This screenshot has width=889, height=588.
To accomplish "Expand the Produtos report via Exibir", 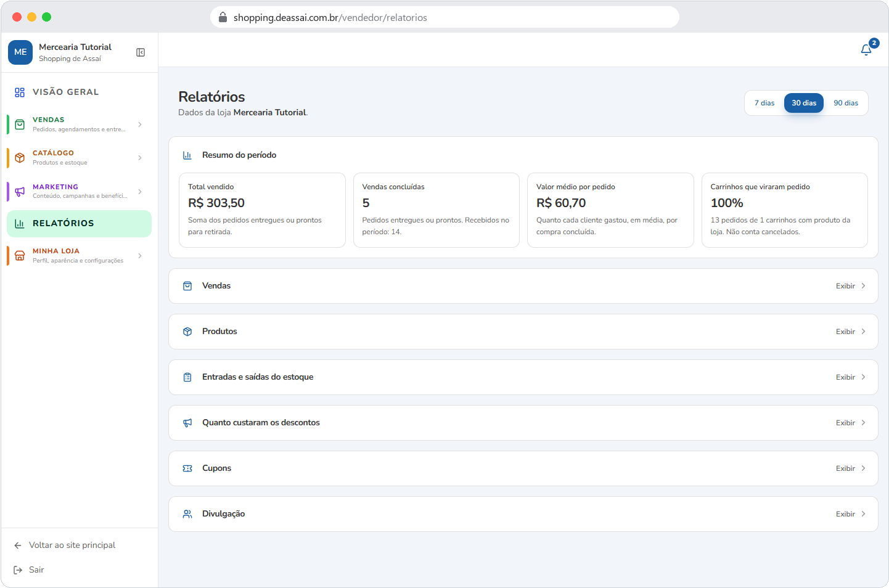I will (851, 332).
